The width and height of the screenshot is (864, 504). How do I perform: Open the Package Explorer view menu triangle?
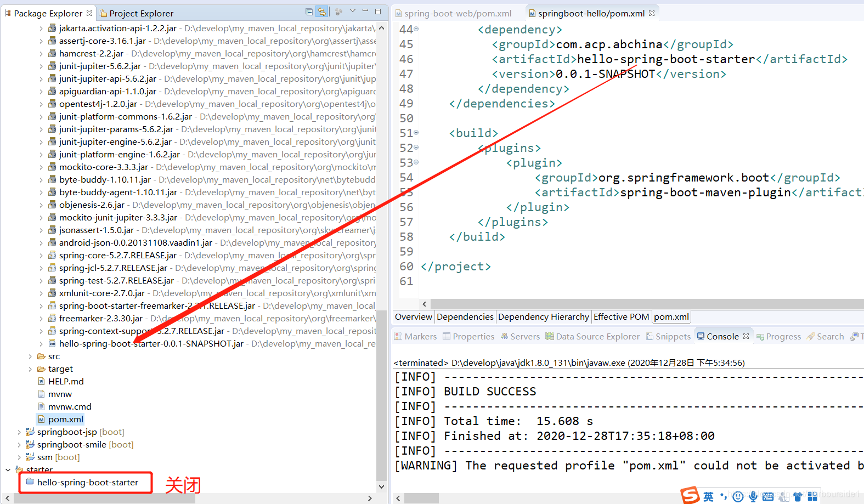pos(353,11)
